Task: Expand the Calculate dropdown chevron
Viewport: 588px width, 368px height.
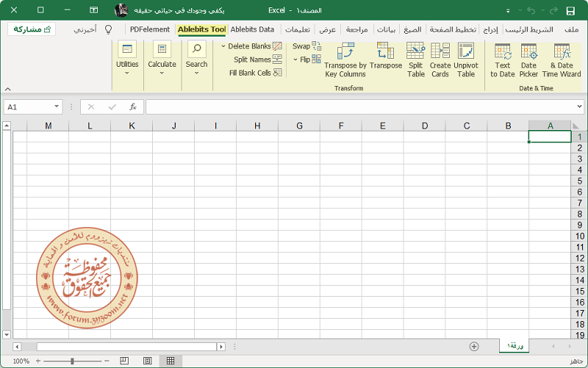Action: (x=162, y=73)
